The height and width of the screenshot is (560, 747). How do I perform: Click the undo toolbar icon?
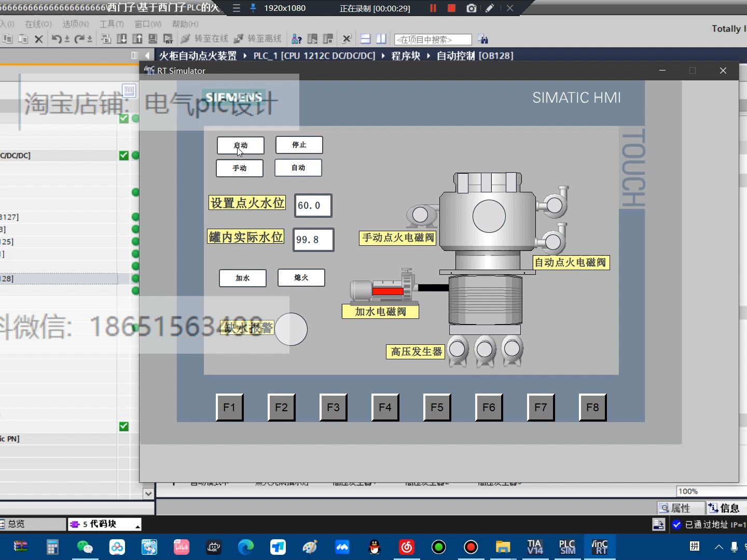click(x=57, y=39)
